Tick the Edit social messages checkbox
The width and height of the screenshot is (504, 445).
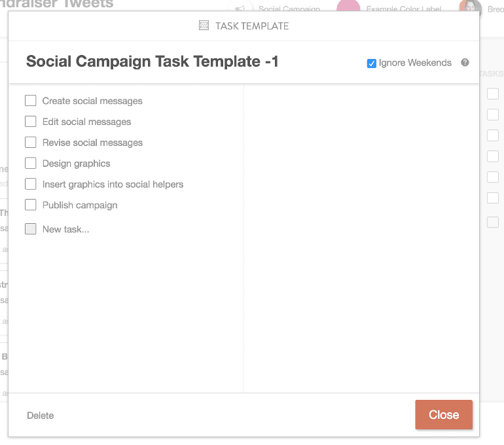30,122
